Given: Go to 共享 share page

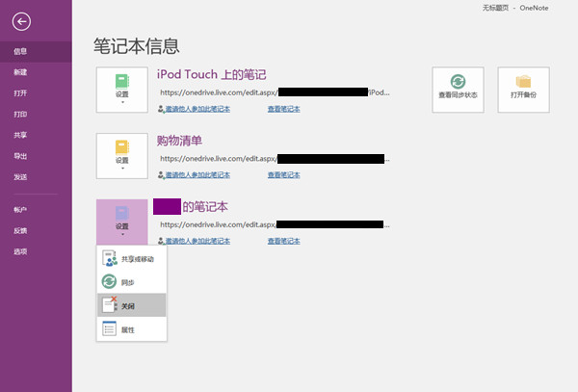Looking at the screenshot, I should coord(36,135).
